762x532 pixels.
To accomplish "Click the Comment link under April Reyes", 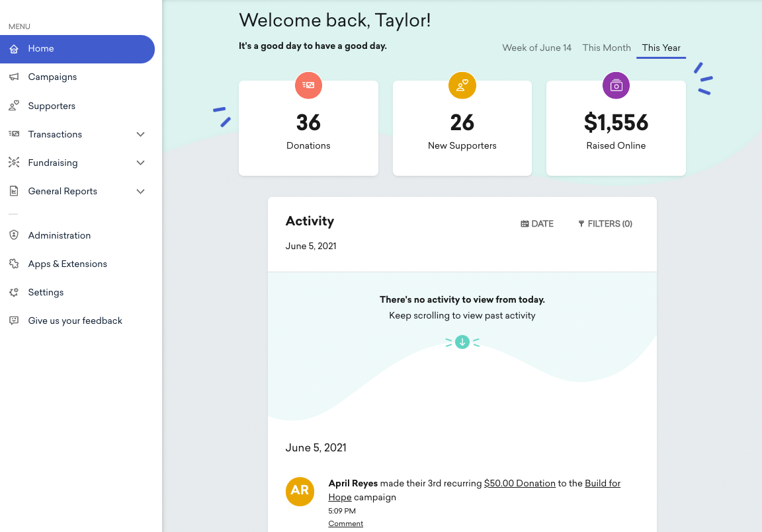I will pyautogui.click(x=345, y=523).
